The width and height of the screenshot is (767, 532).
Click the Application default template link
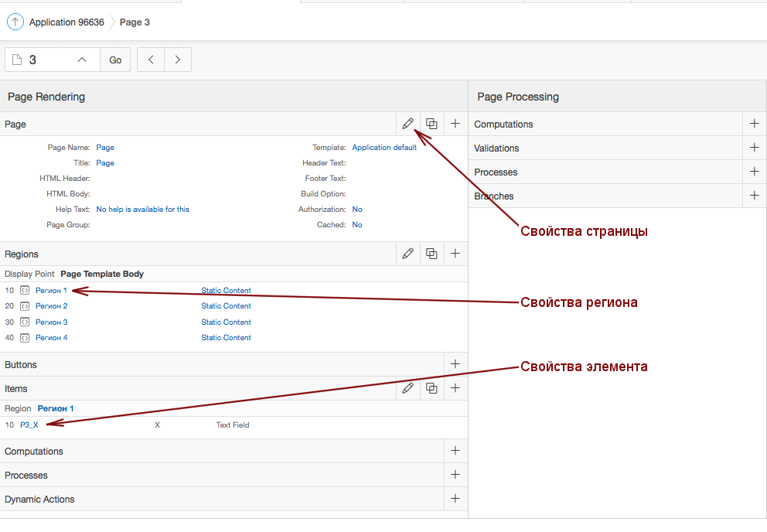click(384, 147)
